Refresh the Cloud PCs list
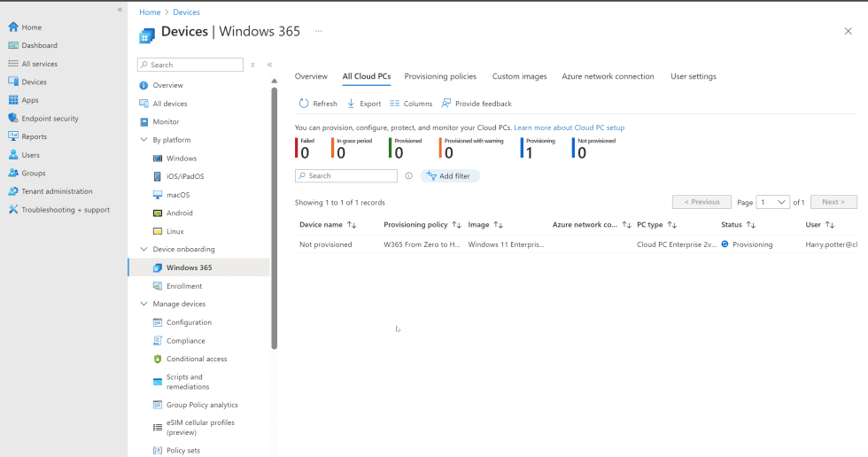 point(318,104)
